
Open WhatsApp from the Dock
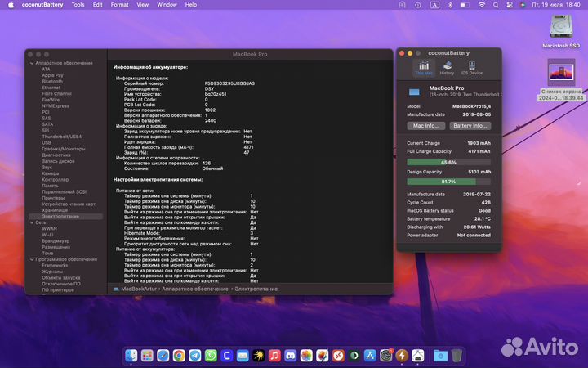[211, 355]
